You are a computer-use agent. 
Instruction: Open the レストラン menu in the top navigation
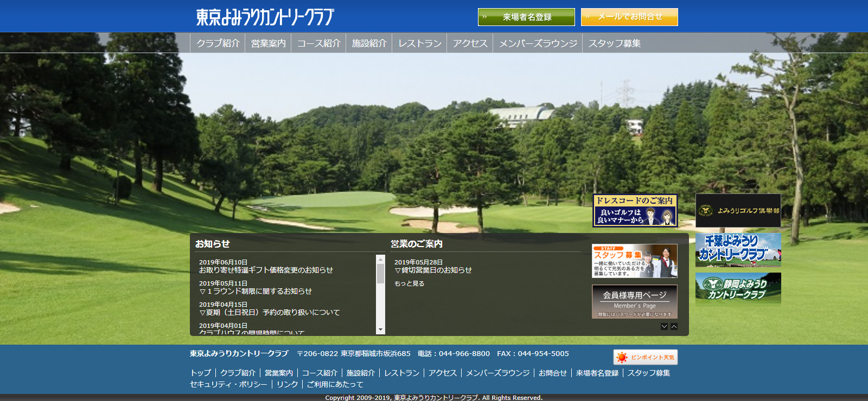pyautogui.click(x=420, y=43)
